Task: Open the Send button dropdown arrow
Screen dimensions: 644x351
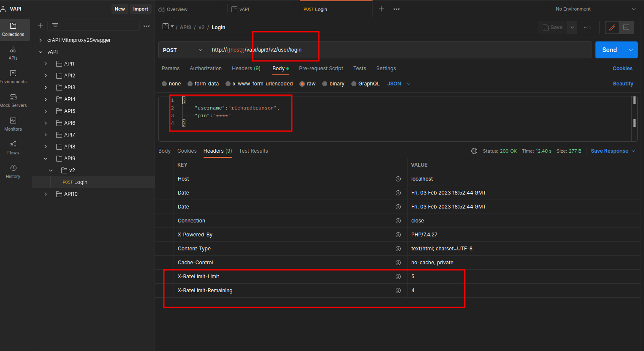Action: pos(631,50)
